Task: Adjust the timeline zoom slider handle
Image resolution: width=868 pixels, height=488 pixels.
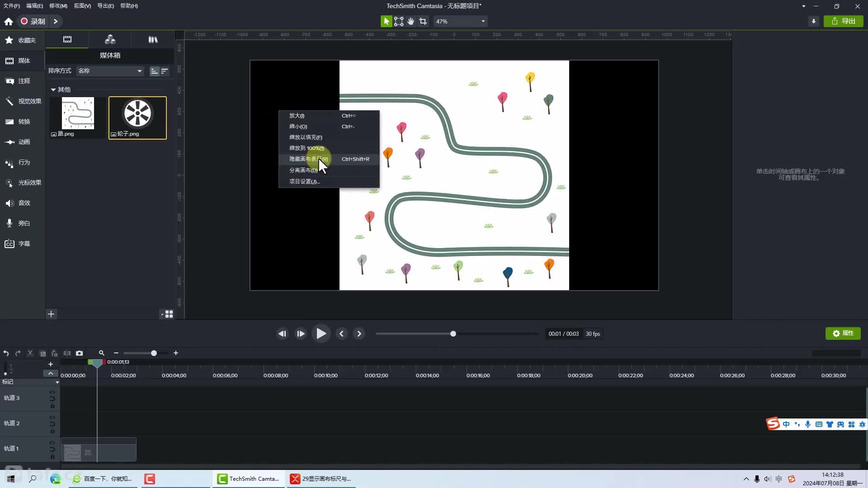Action: tap(154, 353)
